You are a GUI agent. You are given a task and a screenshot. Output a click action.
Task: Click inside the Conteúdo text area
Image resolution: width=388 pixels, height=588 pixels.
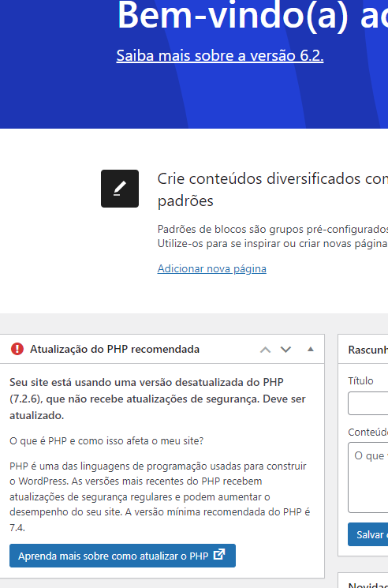coord(367,478)
